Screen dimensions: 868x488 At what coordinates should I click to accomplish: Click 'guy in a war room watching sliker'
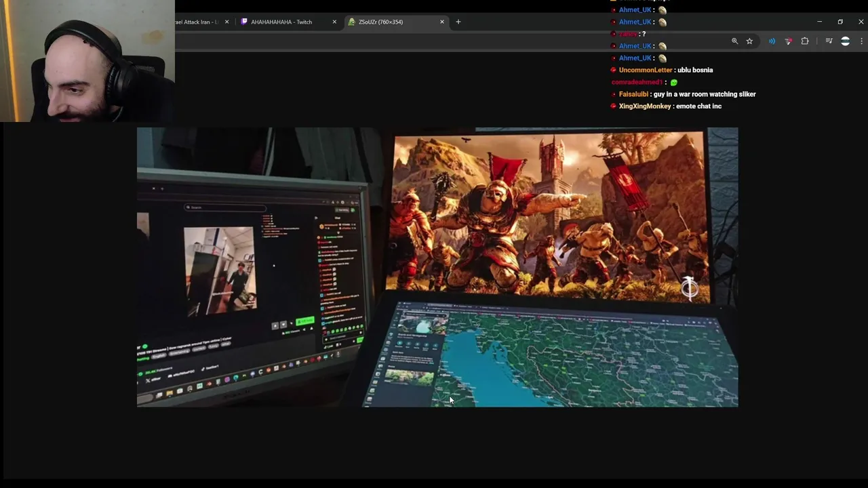705,94
